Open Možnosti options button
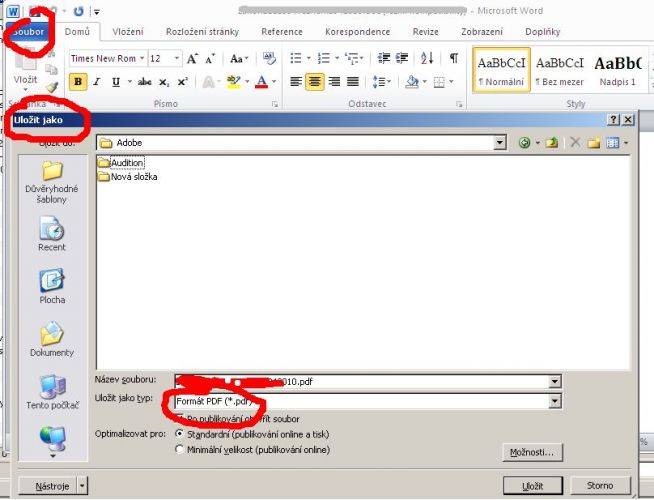The height and width of the screenshot is (500, 654). pos(532,452)
